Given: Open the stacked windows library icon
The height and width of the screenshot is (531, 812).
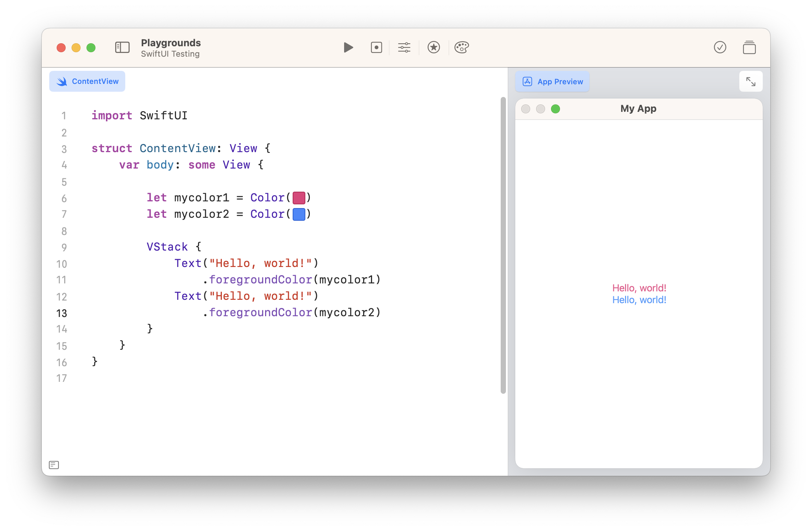Looking at the screenshot, I should (749, 48).
